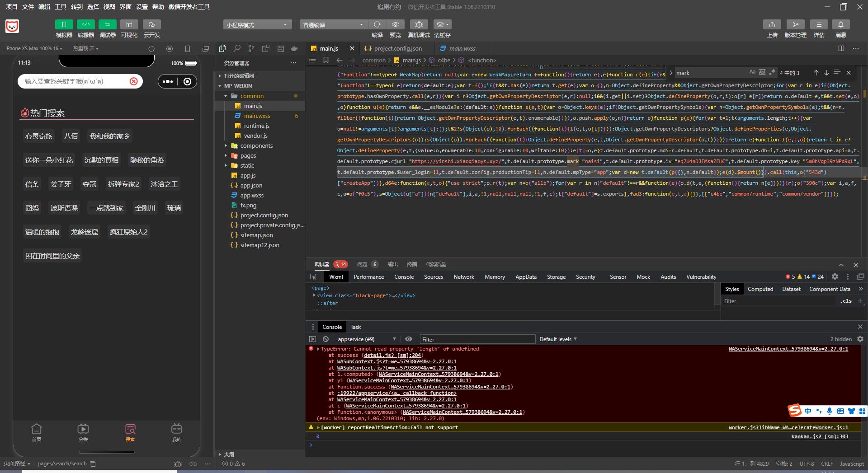Click the Compile refresh icon

377,24
